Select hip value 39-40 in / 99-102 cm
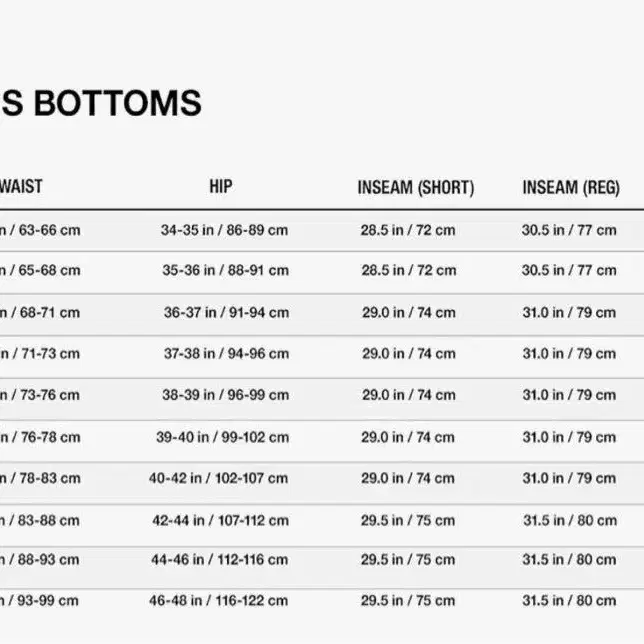The height and width of the screenshot is (644, 644). (x=222, y=437)
